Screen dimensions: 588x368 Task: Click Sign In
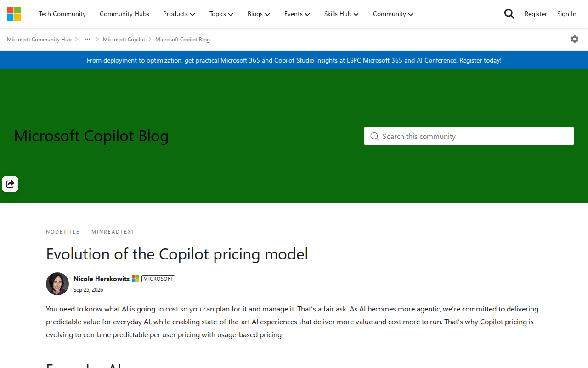[567, 14]
